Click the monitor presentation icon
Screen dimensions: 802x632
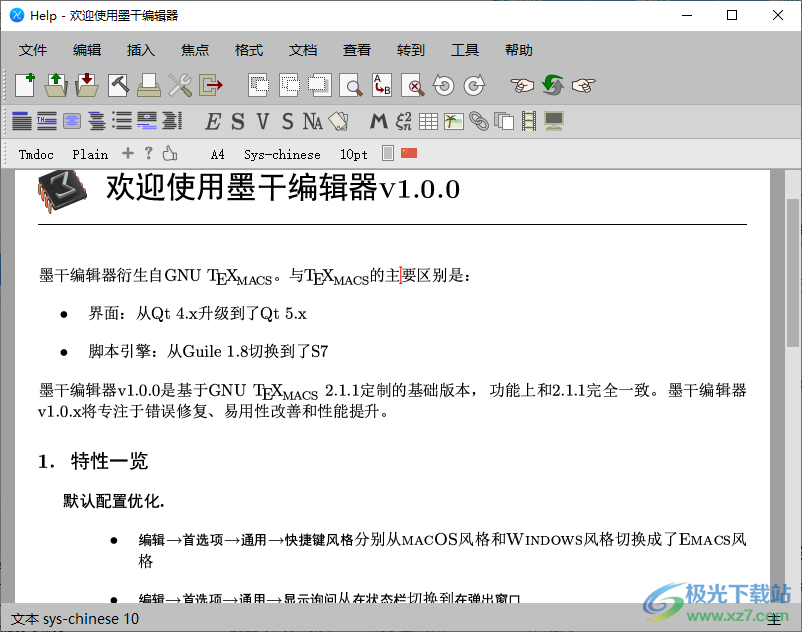point(554,121)
